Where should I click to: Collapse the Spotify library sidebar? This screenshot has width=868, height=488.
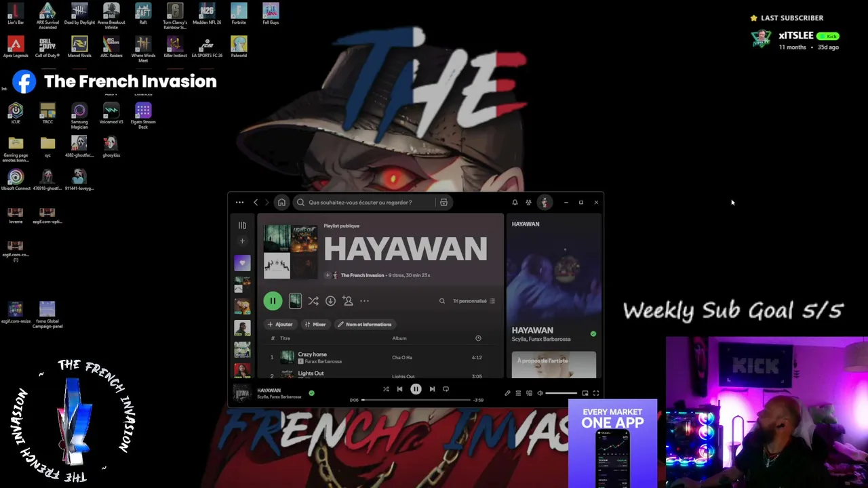[x=242, y=225]
